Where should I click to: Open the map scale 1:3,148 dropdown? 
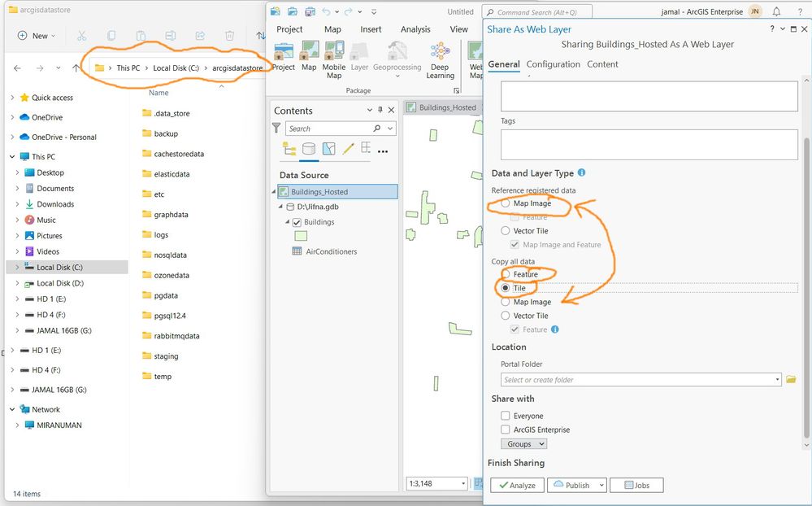[x=463, y=483]
